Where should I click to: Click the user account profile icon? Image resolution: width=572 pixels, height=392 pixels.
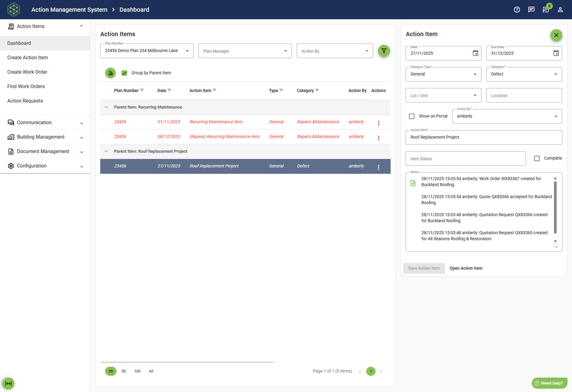point(560,10)
